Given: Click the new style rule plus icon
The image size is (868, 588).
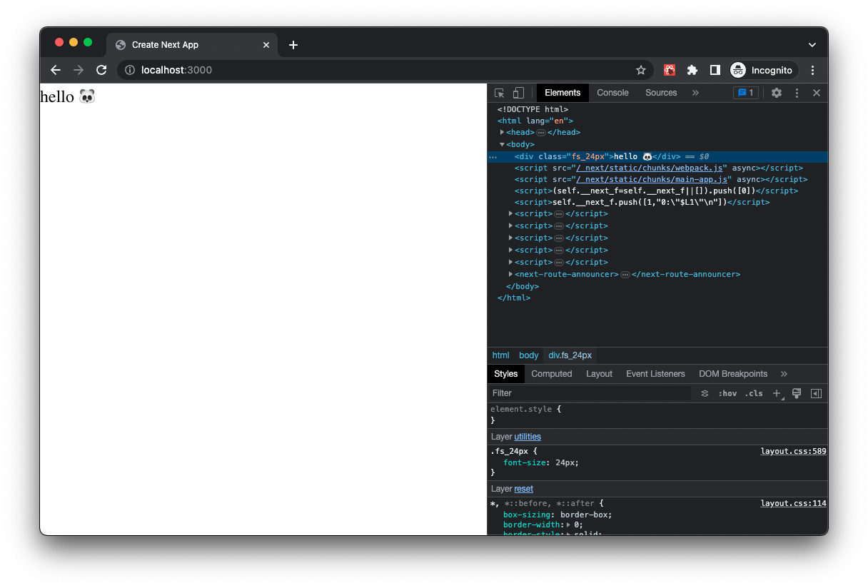Looking at the screenshot, I should pyautogui.click(x=777, y=393).
